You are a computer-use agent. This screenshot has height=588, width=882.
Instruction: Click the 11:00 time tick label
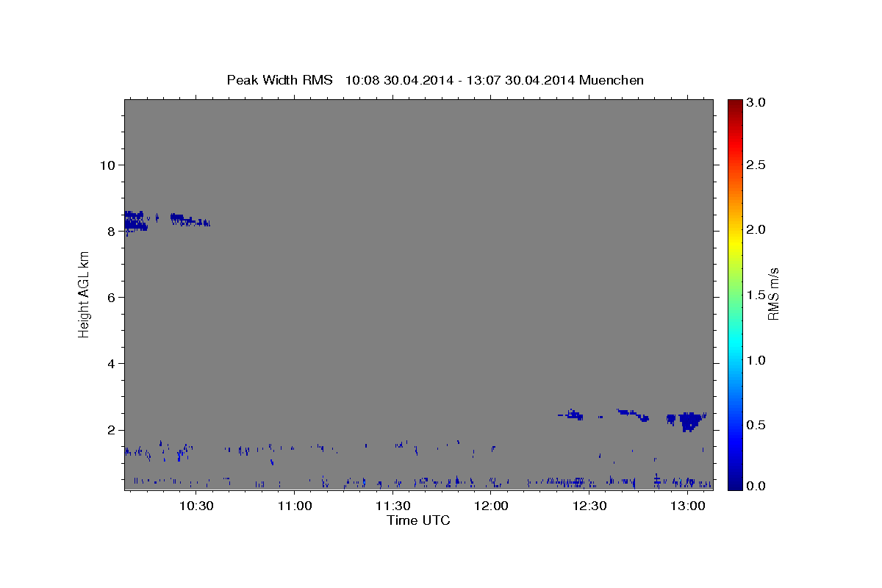[295, 506]
